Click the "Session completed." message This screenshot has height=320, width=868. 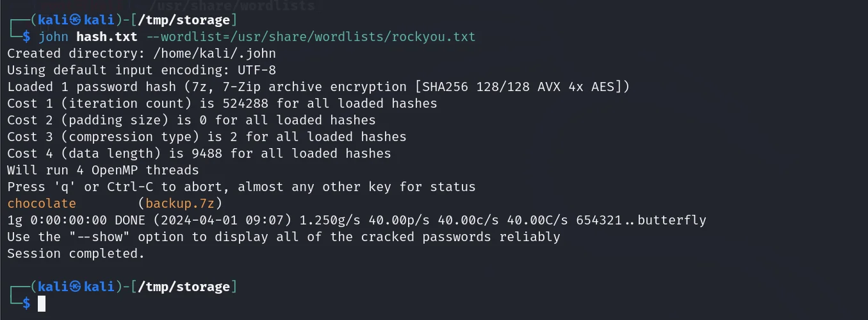(x=76, y=254)
